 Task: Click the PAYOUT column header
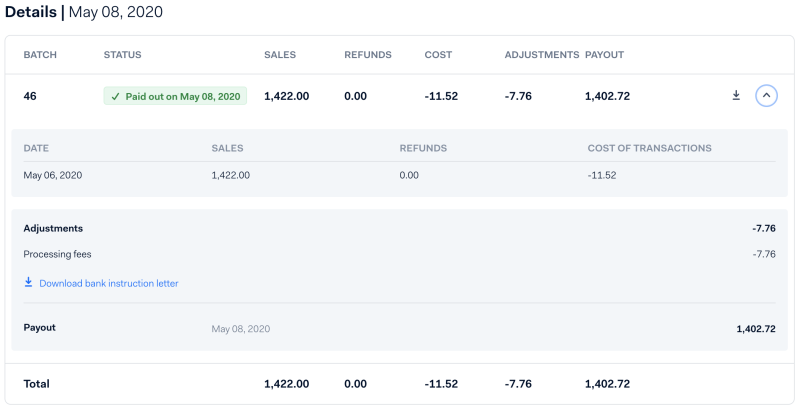pos(604,55)
